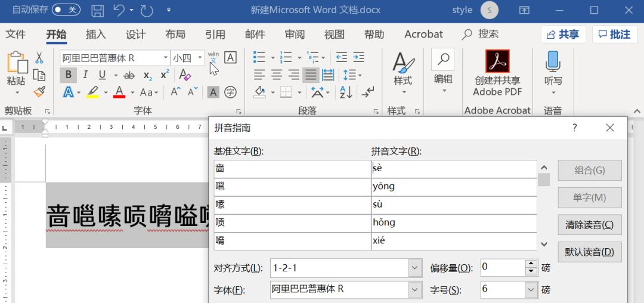This screenshot has height=303, width=644.
Task: Toggle Superscript formatting
Action: point(165,75)
